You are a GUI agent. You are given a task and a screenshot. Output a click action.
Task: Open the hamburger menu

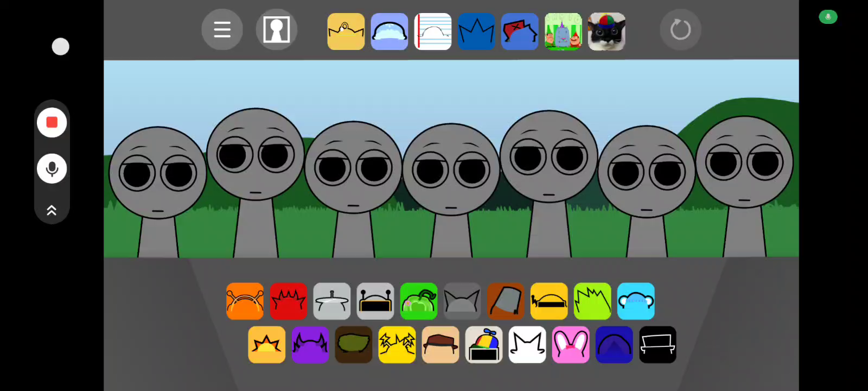click(x=222, y=29)
